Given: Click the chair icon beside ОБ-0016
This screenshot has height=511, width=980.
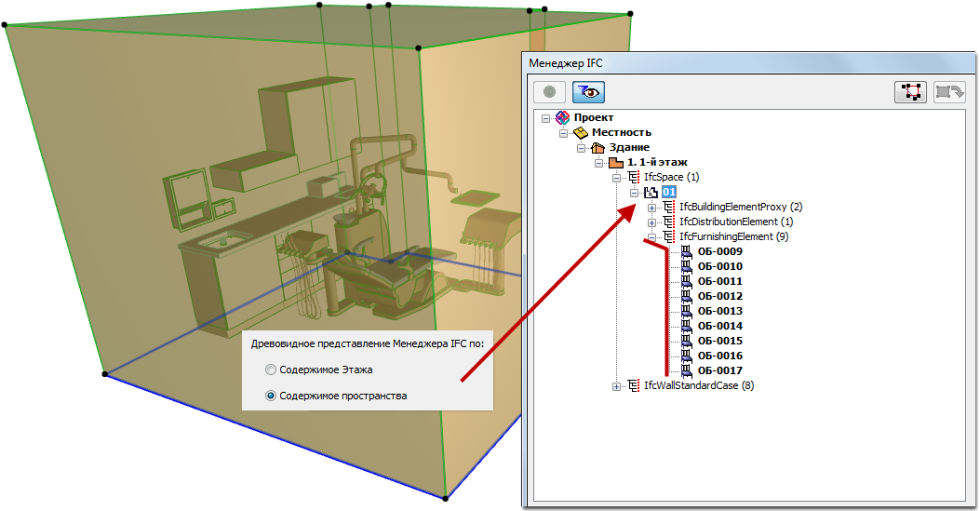Looking at the screenshot, I should tap(686, 356).
